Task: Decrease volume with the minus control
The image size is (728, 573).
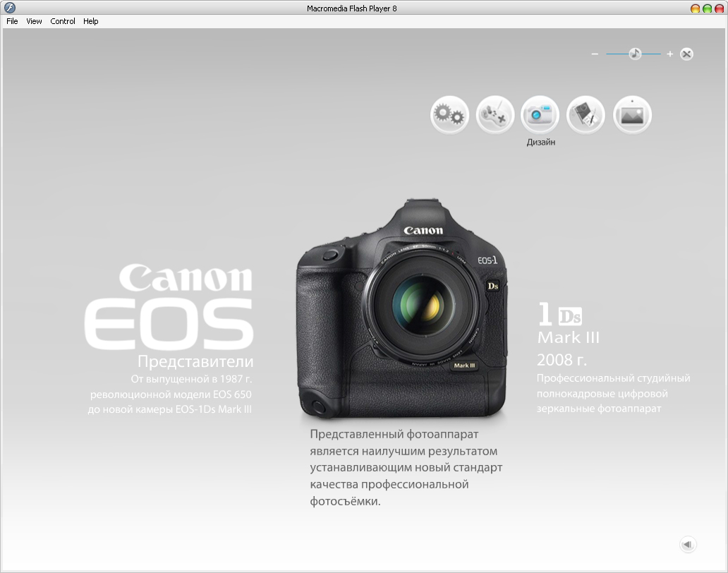Action: click(595, 53)
